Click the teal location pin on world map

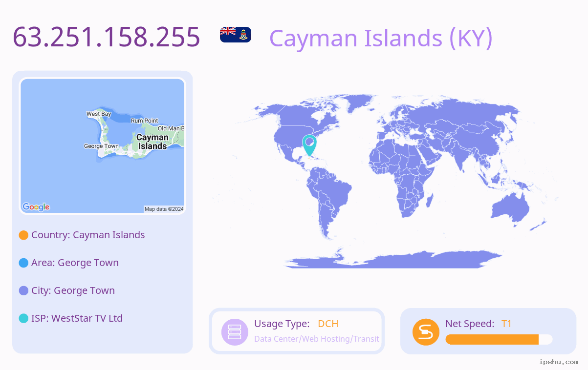[309, 145]
